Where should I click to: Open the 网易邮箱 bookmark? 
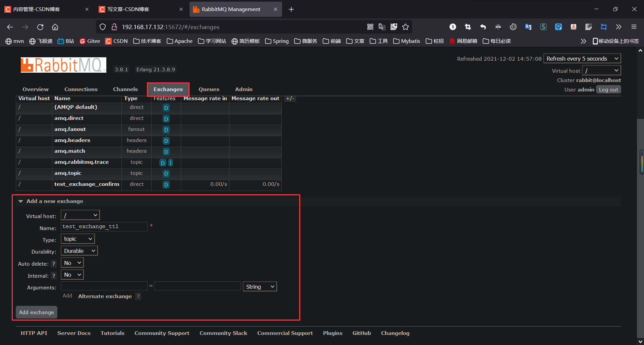[x=463, y=41]
